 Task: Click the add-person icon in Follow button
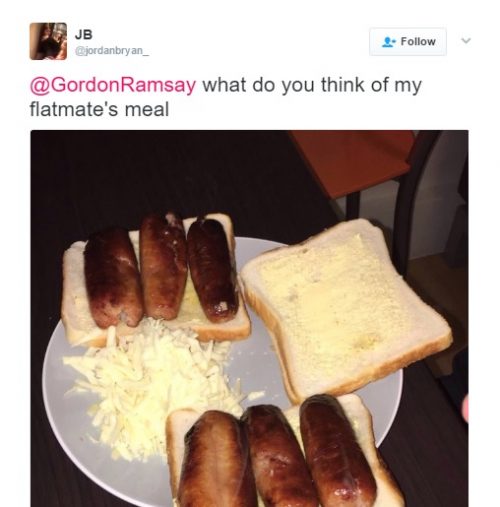388,42
